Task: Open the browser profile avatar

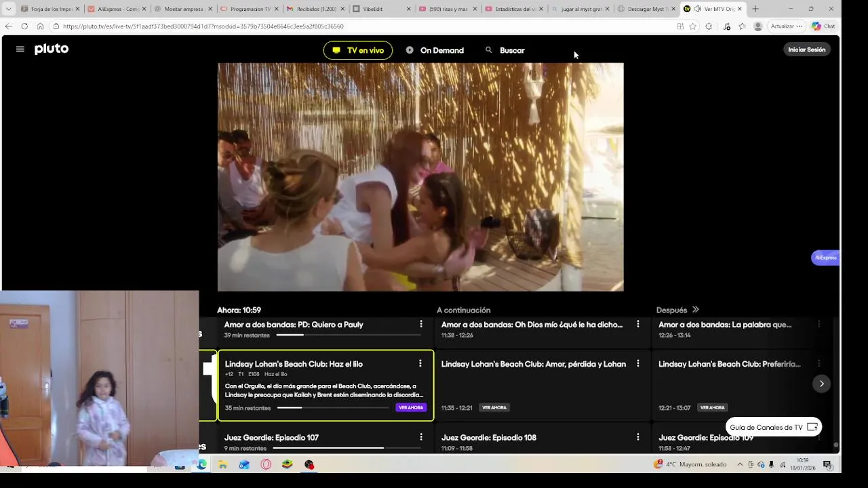Action: click(x=757, y=26)
